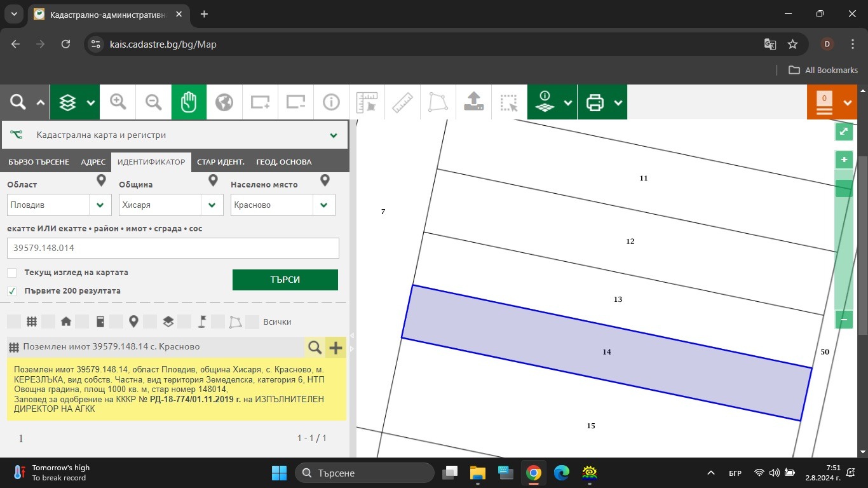The width and height of the screenshot is (868, 488).
Task: Expand the map to fullscreen
Action: tap(844, 132)
